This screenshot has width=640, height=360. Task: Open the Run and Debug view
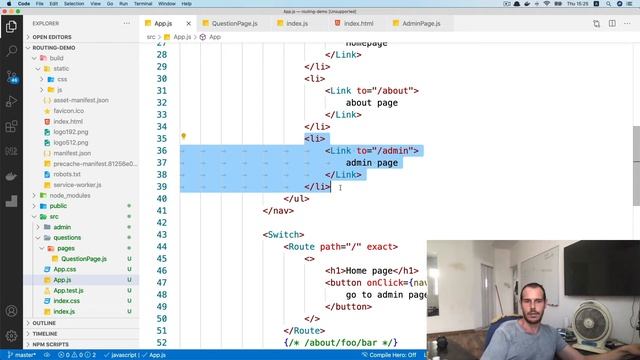click(11, 101)
